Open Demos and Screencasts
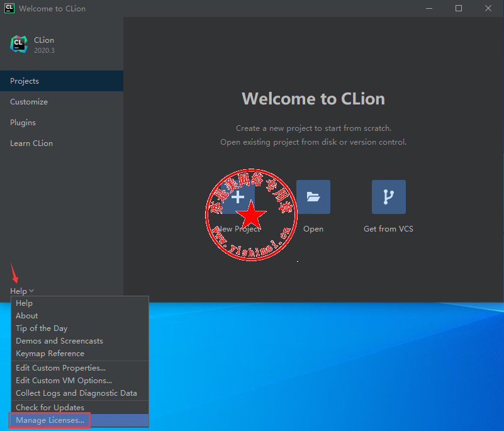504x431 pixels. (80, 340)
